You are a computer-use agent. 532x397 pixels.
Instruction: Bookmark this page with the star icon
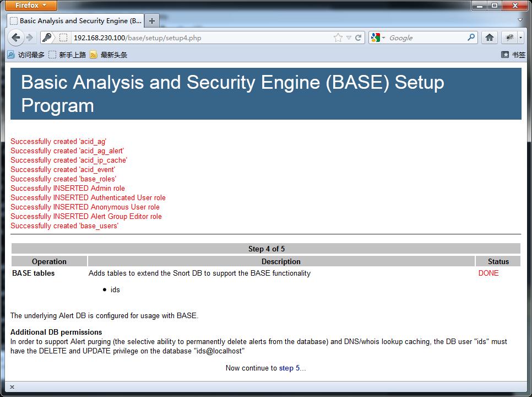tap(338, 37)
